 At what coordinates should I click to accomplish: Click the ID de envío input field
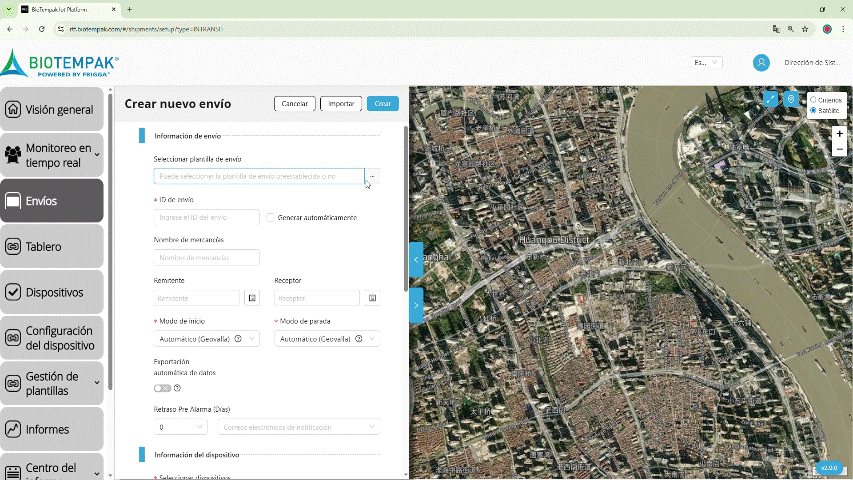pos(207,217)
